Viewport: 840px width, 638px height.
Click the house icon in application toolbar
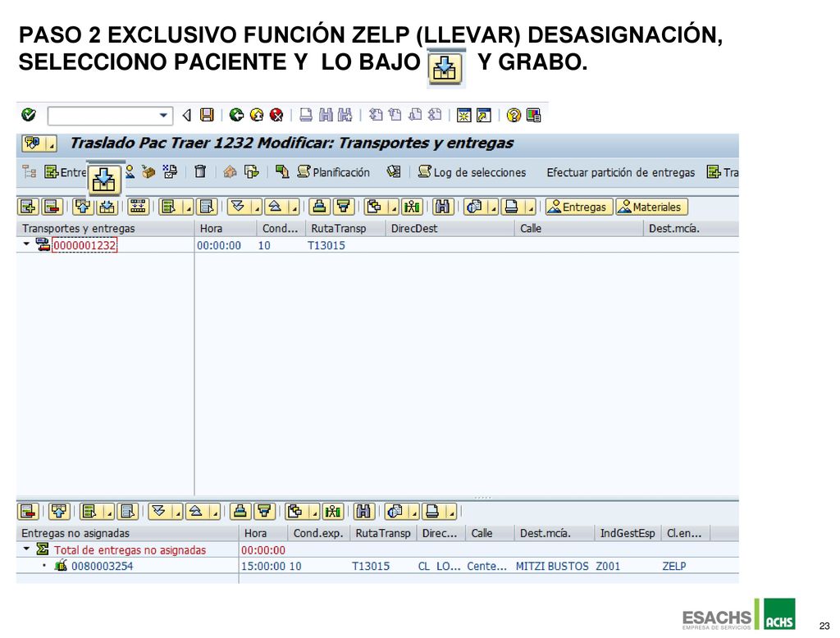[231, 172]
